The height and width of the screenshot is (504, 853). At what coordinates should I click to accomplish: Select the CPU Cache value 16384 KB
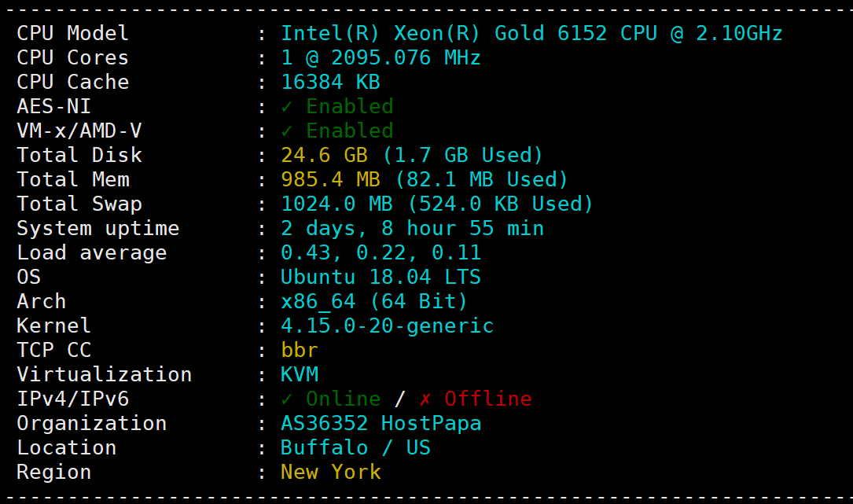tap(330, 82)
